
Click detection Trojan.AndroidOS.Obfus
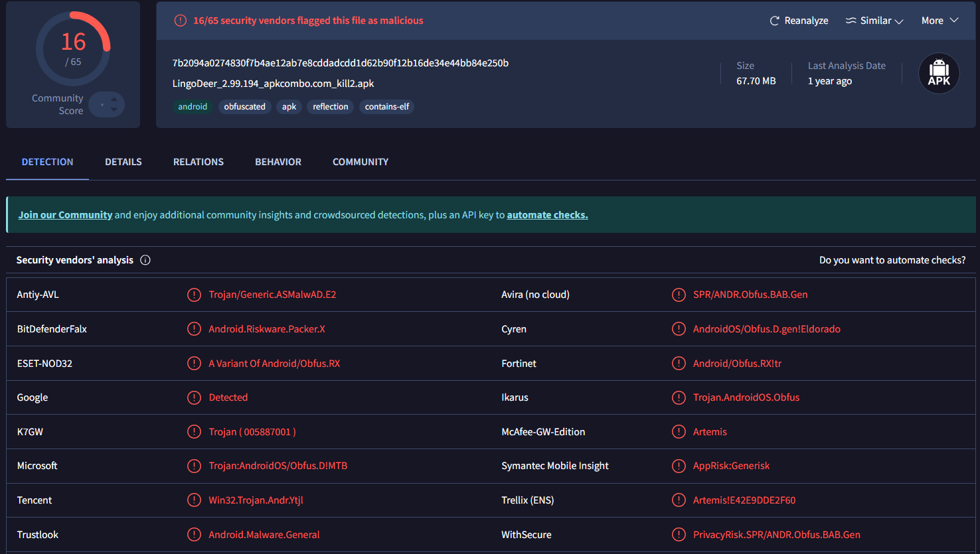pyautogui.click(x=746, y=397)
